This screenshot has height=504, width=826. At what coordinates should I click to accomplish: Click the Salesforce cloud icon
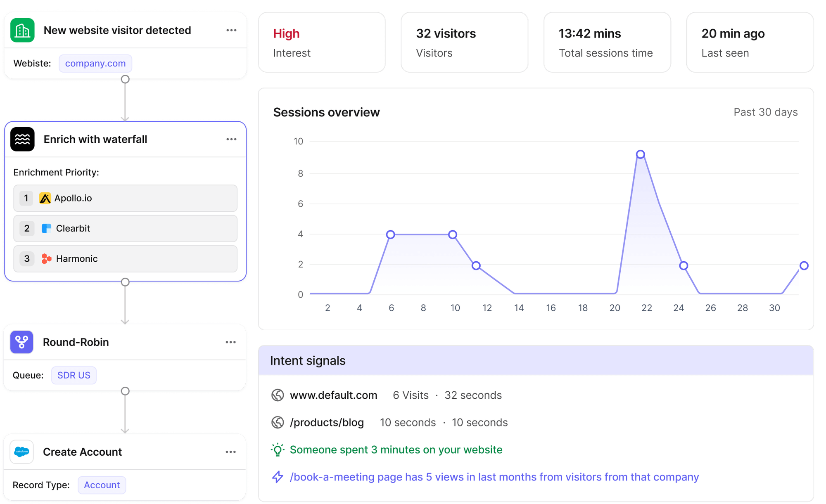click(22, 452)
